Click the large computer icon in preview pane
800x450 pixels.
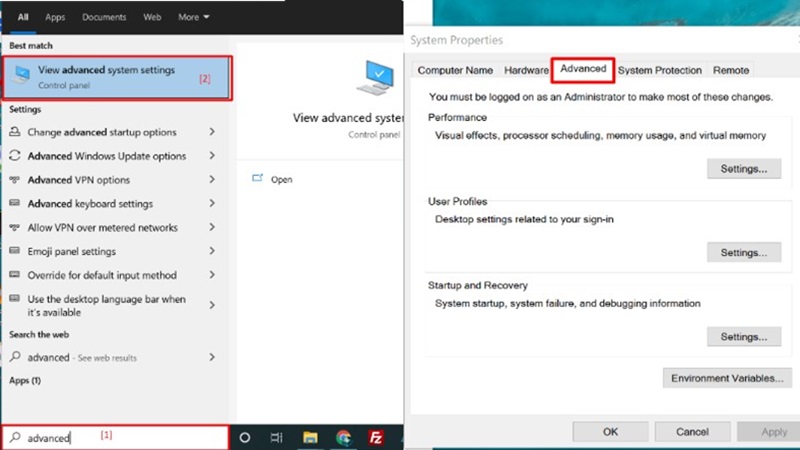point(376,78)
